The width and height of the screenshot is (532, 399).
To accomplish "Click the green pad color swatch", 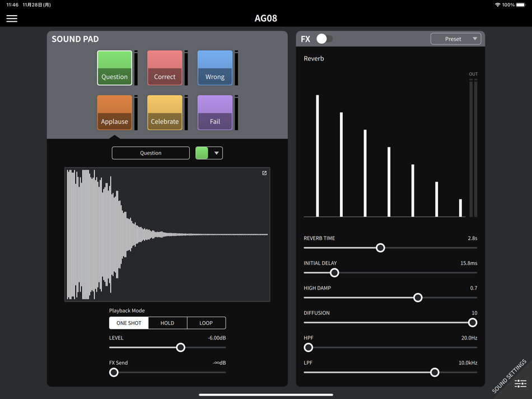I will pyautogui.click(x=202, y=153).
